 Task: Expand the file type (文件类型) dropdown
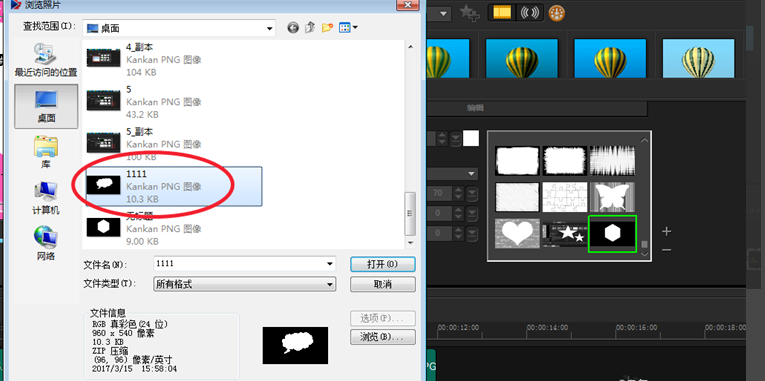[x=330, y=284]
